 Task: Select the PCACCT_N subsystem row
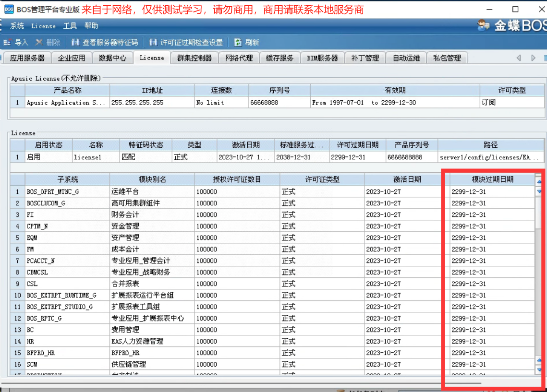[67, 261]
